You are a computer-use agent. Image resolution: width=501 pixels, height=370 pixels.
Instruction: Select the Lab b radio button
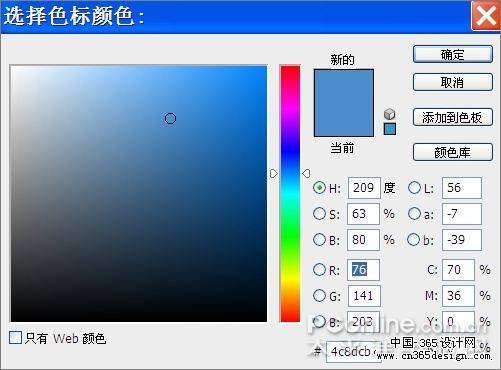(413, 239)
